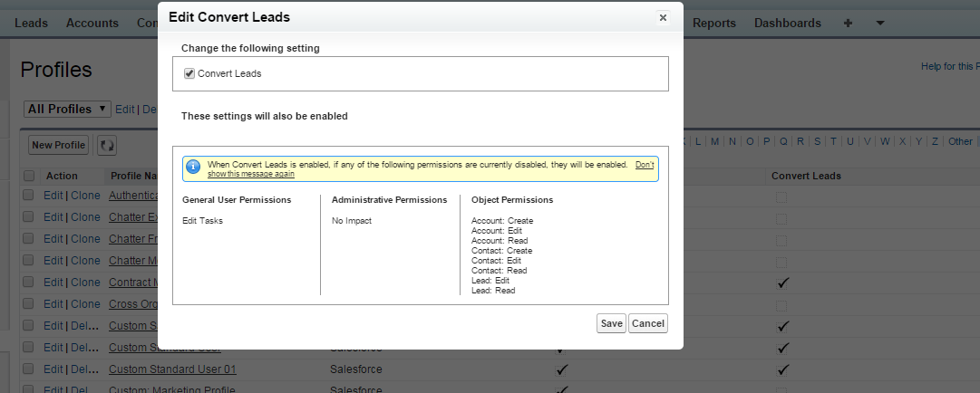The width and height of the screenshot is (980, 393).
Task: Open the Custom Standard User 01 profile
Action: point(172,369)
